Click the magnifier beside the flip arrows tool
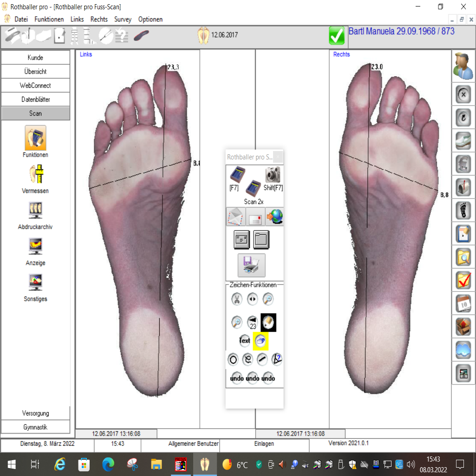 point(268,299)
